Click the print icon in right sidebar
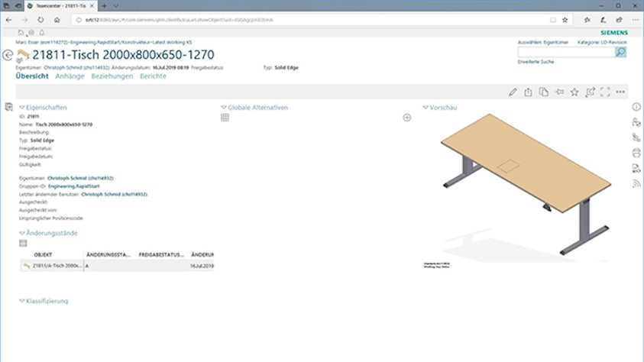This screenshot has width=644, height=362. (636, 153)
